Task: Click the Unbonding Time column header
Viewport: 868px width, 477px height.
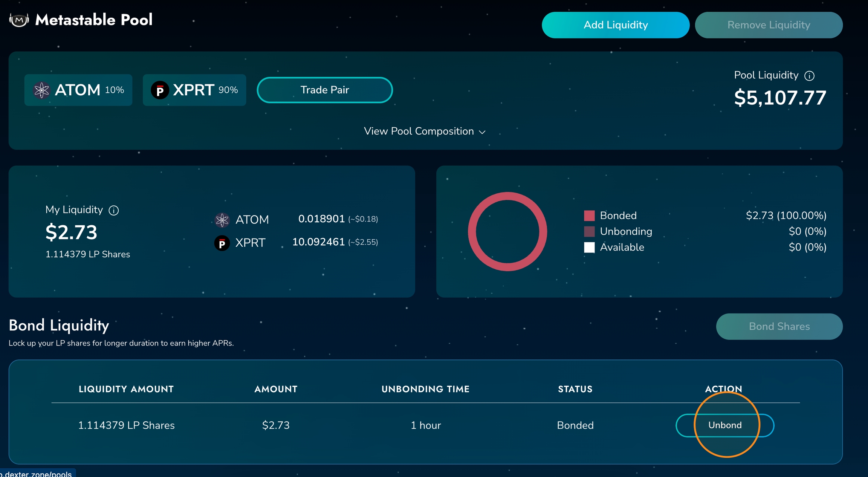Action: [x=425, y=389]
